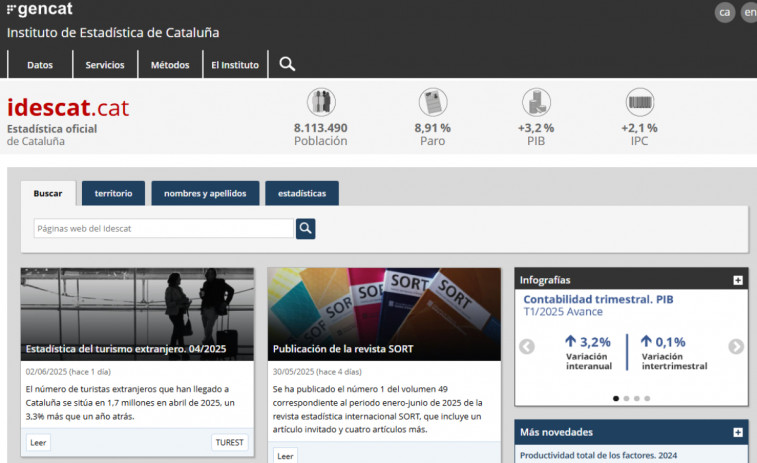Click the PIB coins icon

coord(536,102)
